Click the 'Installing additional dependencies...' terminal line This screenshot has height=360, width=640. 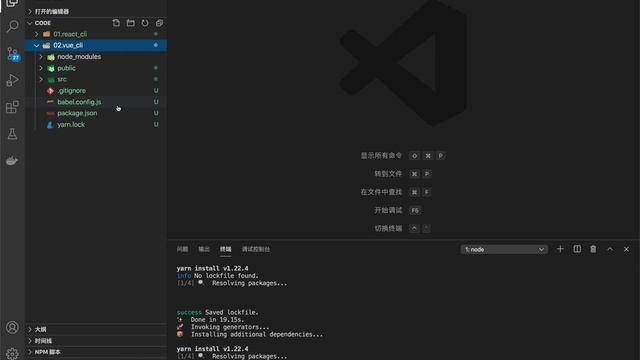click(250, 334)
